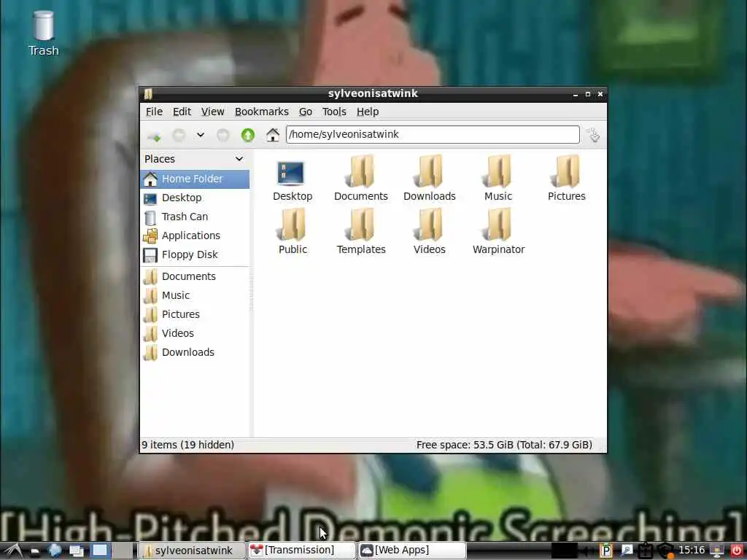Viewport: 747px width, 560px height.
Task: Click the folder icon in window title bar
Action: (148, 94)
